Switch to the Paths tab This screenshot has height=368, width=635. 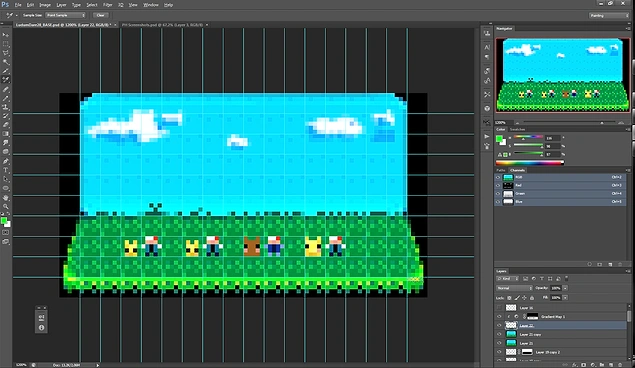[x=501, y=170]
